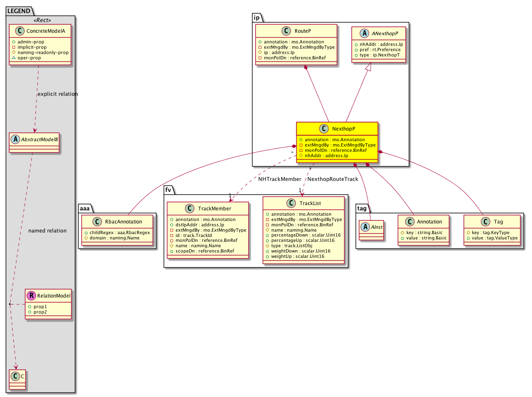Click the NexthopRouteTrack relation label
The height and width of the screenshot is (397, 532).
coord(332,179)
